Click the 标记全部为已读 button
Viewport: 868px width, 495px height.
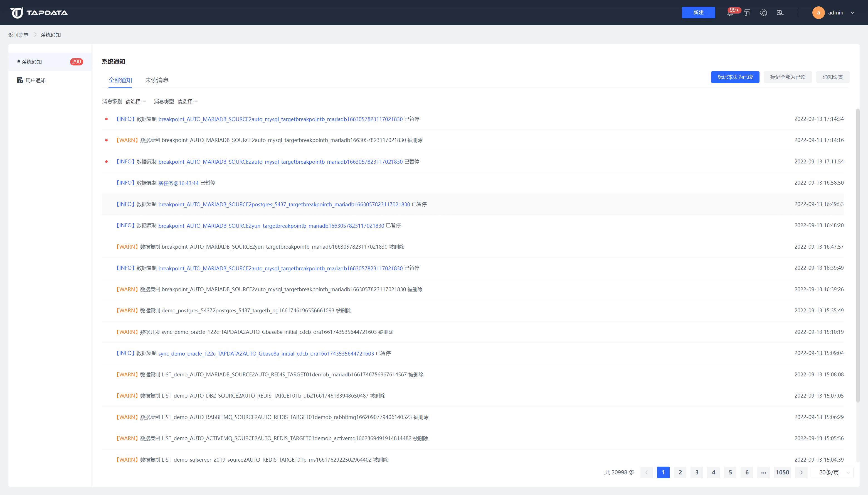(x=788, y=77)
